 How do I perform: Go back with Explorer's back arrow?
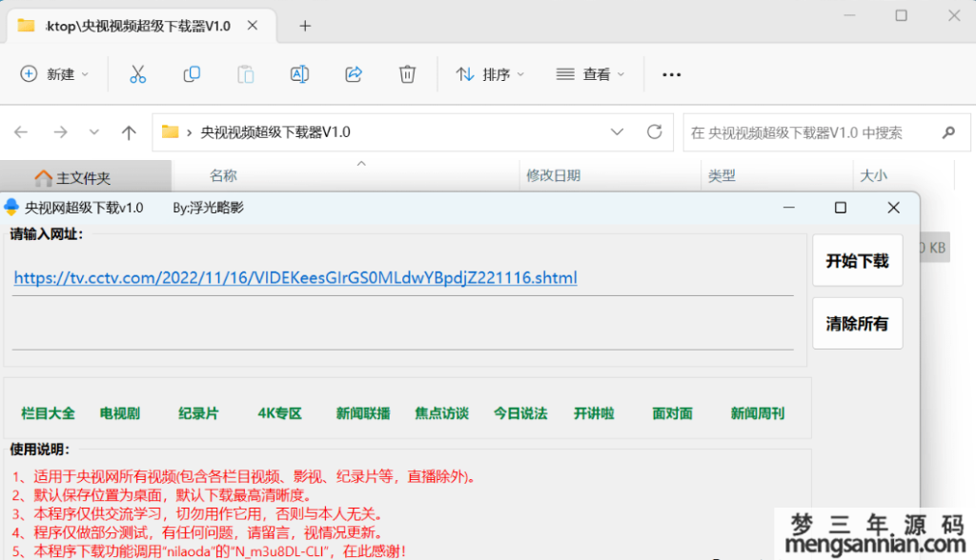[x=21, y=132]
